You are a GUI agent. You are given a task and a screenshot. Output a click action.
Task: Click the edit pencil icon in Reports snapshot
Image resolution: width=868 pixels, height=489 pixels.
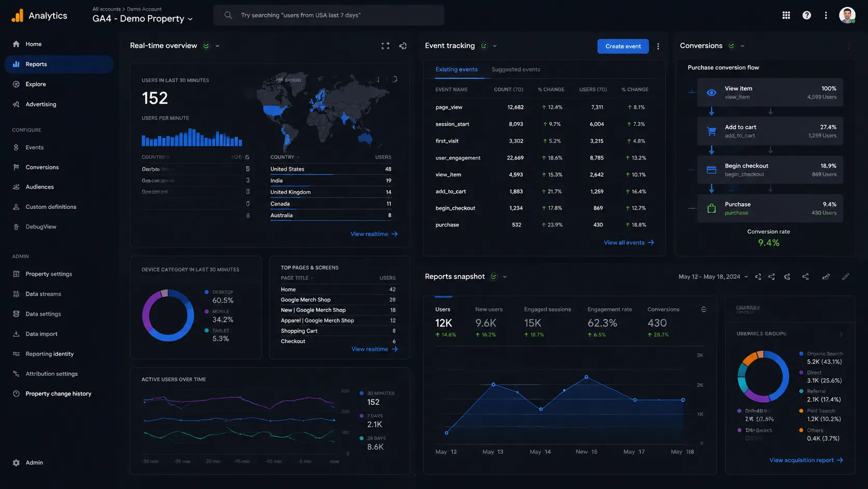(845, 276)
